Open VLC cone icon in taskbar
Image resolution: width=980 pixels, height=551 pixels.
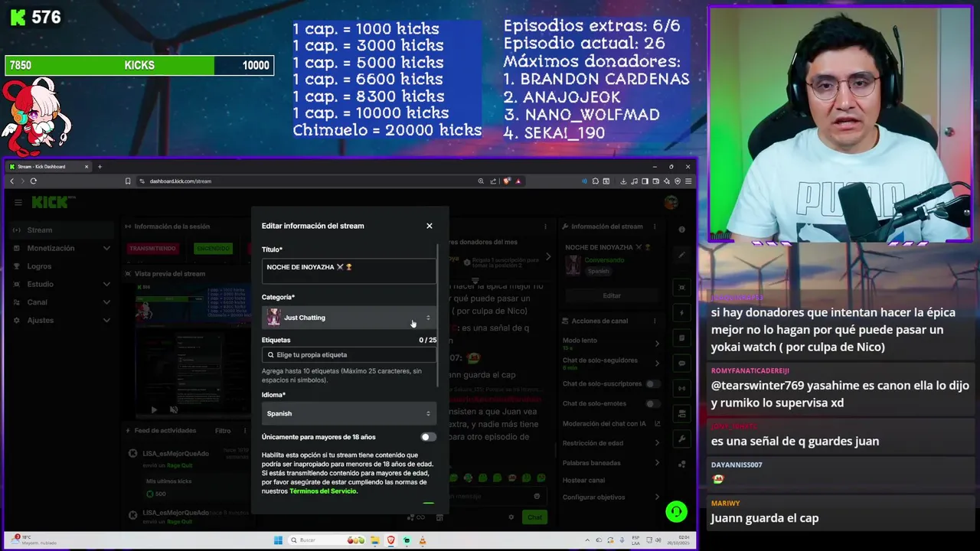pos(422,540)
